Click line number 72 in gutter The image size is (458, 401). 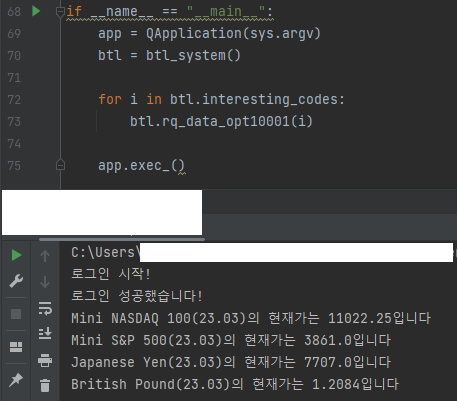coord(14,99)
